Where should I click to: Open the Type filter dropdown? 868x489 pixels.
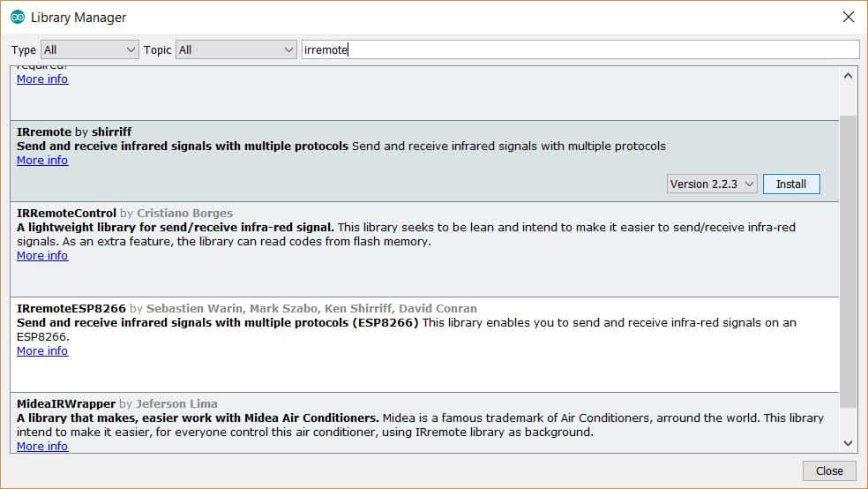pyautogui.click(x=89, y=49)
